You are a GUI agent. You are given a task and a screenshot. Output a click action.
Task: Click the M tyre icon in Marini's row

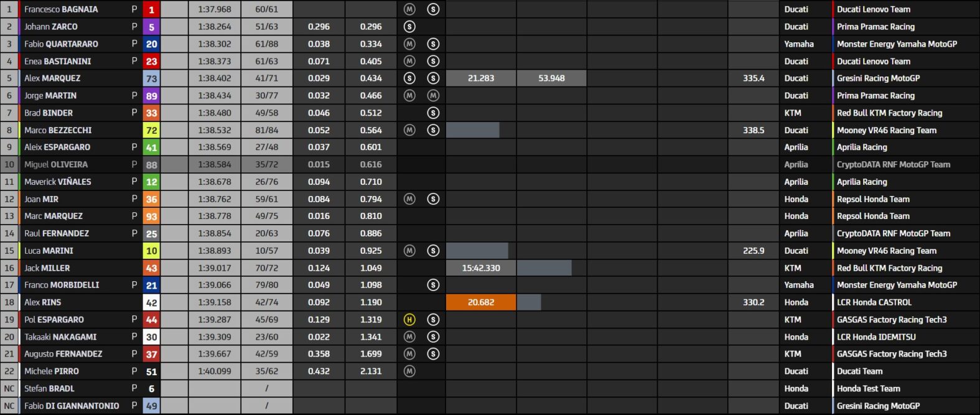point(409,251)
